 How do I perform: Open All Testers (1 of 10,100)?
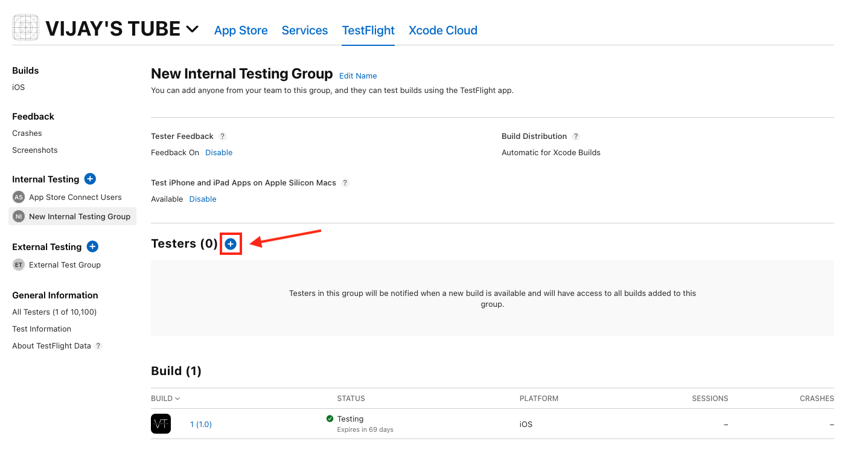54,312
